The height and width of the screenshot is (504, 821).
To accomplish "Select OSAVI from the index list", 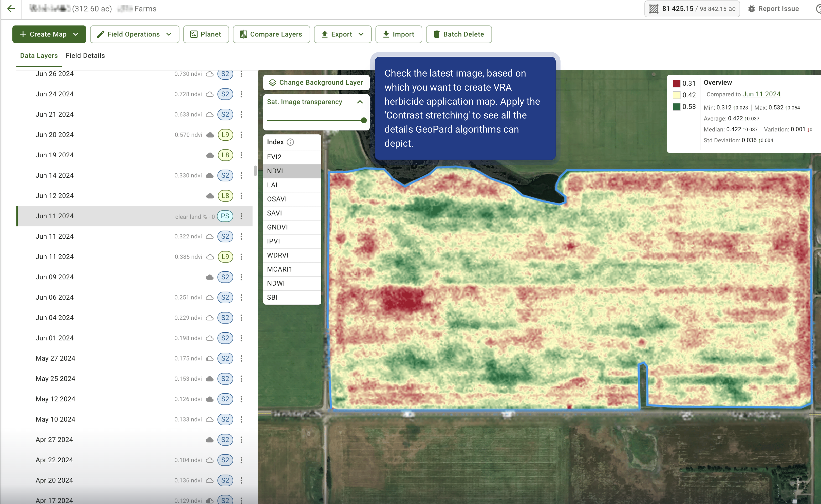I will click(277, 199).
